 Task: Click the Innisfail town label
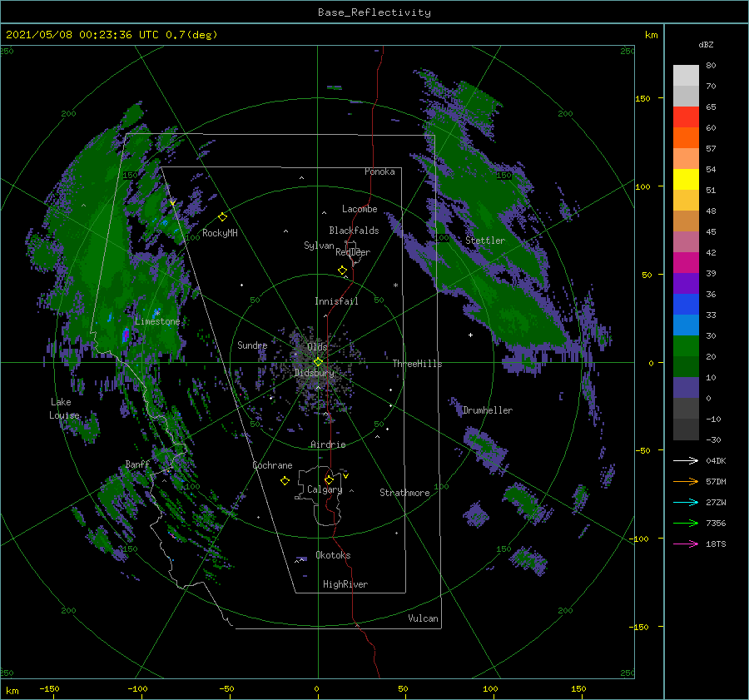[x=336, y=301]
